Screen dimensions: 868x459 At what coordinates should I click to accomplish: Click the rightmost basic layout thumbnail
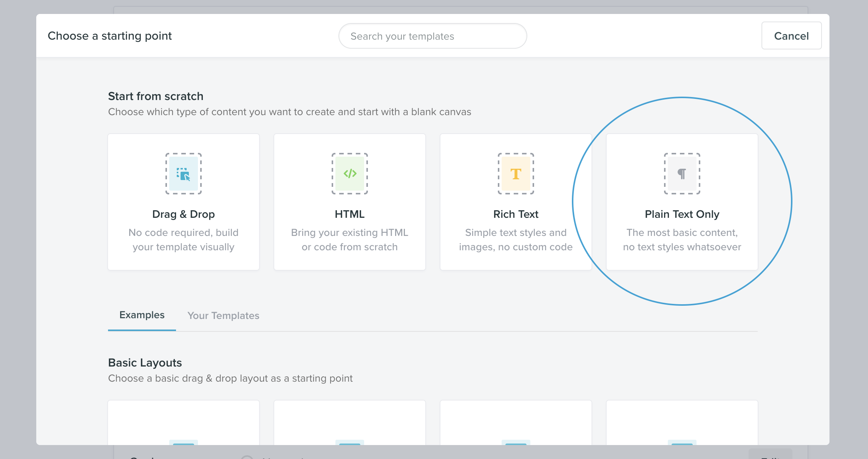pyautogui.click(x=682, y=427)
